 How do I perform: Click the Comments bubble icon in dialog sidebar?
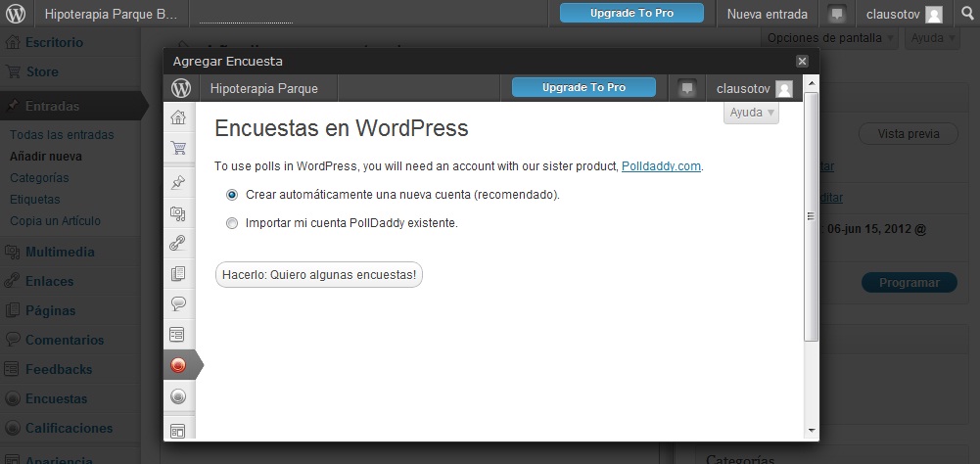point(178,303)
